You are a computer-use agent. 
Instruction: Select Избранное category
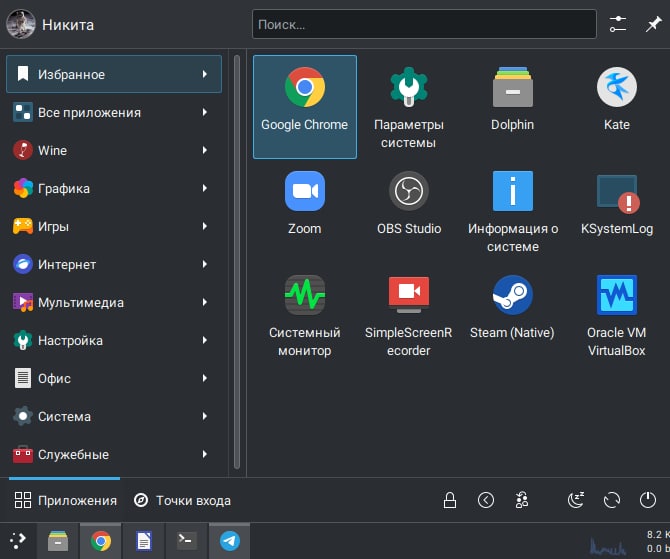coord(114,74)
